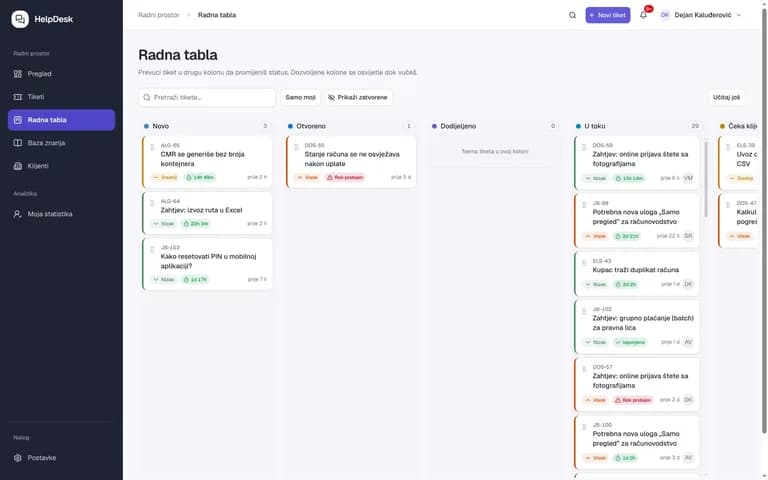
Task: Click the Novi tiket button
Action: 608,15
